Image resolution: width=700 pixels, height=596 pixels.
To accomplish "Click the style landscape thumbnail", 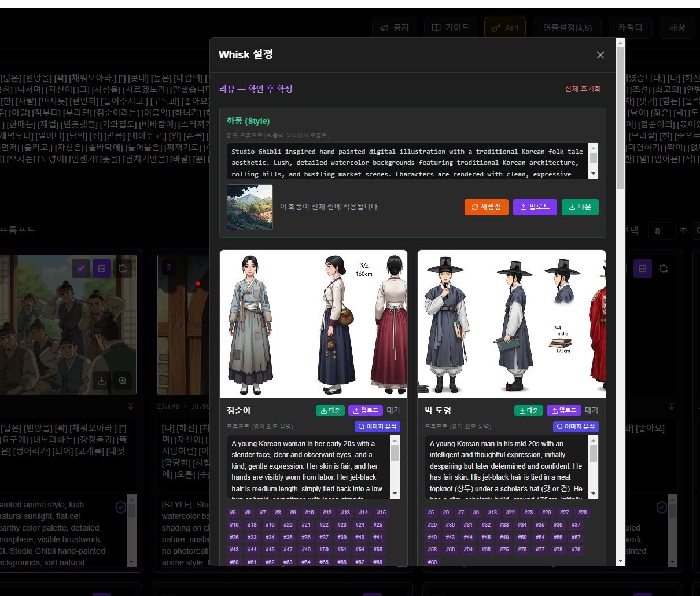I will [250, 207].
